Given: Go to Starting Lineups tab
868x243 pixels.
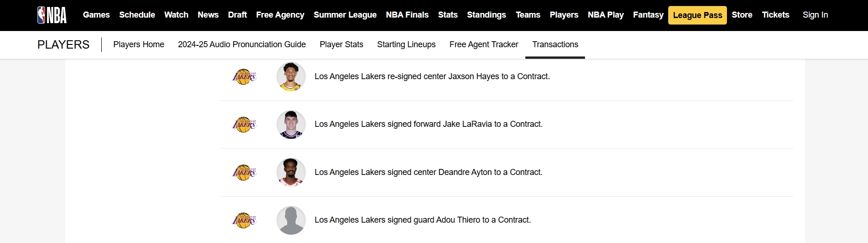Looking at the screenshot, I should tap(406, 44).
